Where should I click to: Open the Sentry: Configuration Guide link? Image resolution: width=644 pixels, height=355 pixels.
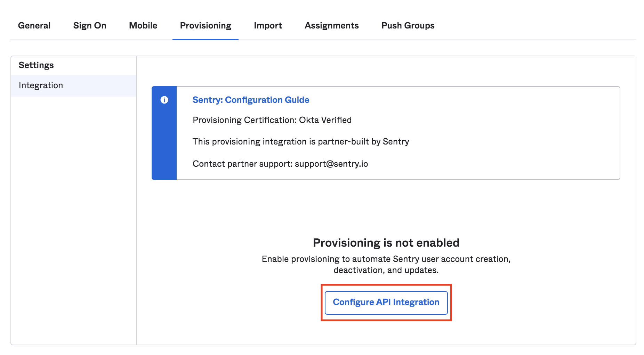coord(251,100)
